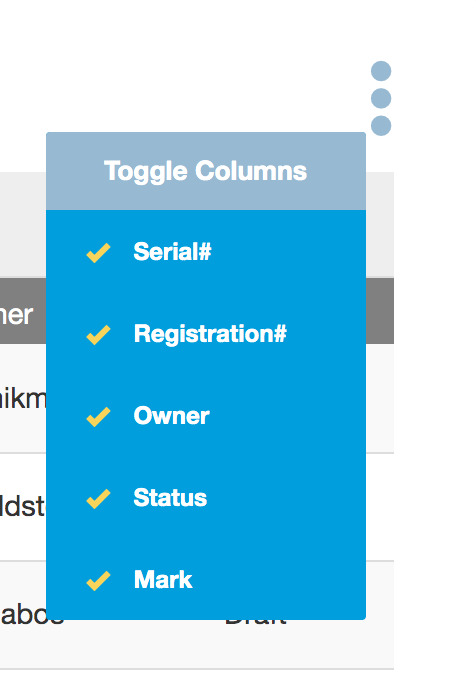476x692 pixels.
Task: Click the yellow checkmark next to Status
Action: coord(98,499)
